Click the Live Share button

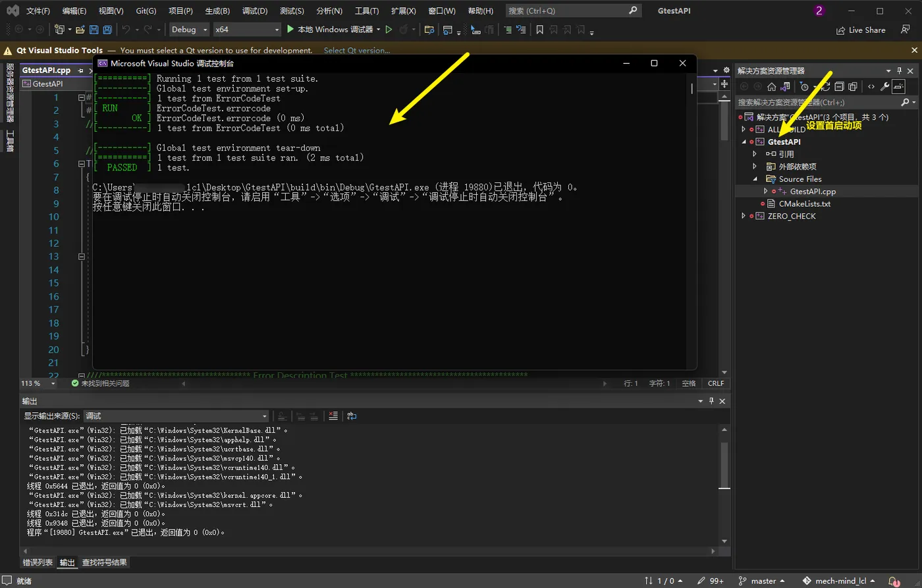861,30
